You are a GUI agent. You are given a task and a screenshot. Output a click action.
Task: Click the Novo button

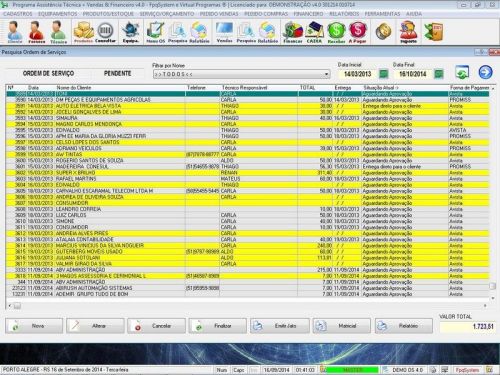click(34, 326)
